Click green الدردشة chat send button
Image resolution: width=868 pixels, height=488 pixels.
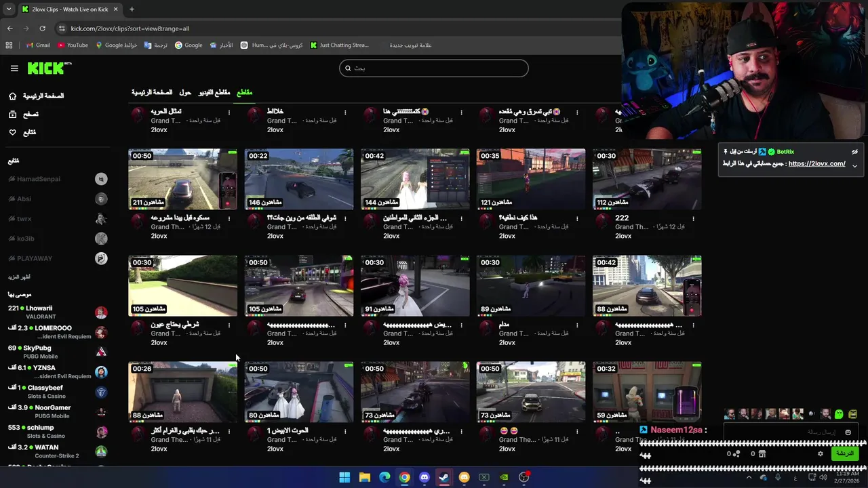845,453
